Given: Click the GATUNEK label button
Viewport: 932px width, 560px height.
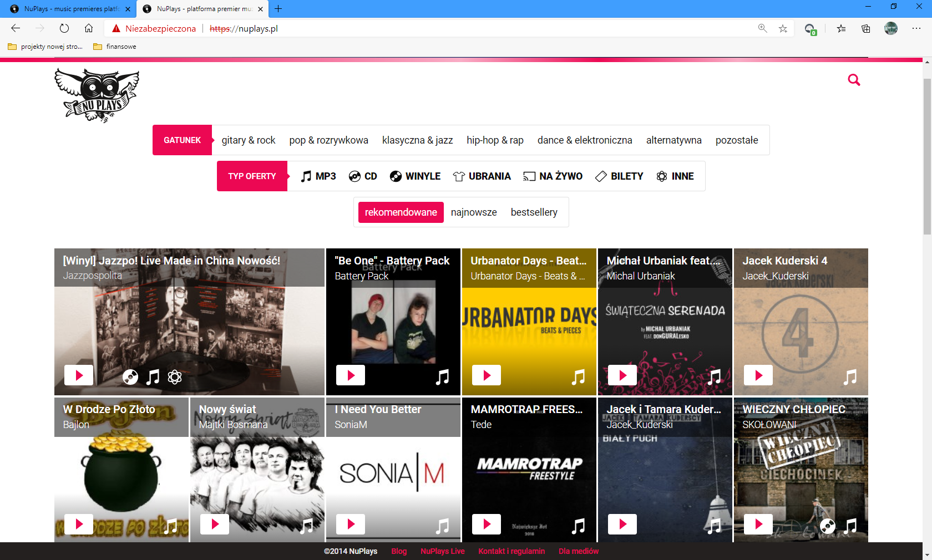Looking at the screenshot, I should pos(182,140).
